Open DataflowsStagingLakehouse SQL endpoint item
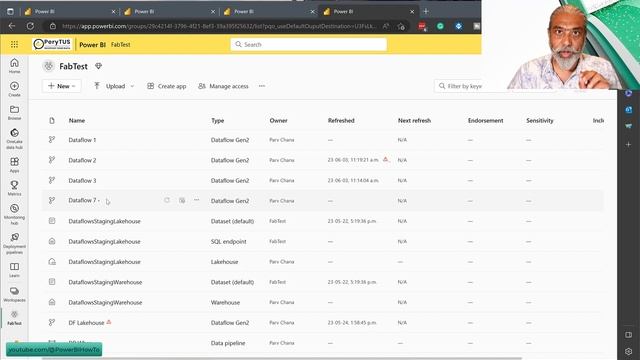The width and height of the screenshot is (640, 360). point(104,241)
